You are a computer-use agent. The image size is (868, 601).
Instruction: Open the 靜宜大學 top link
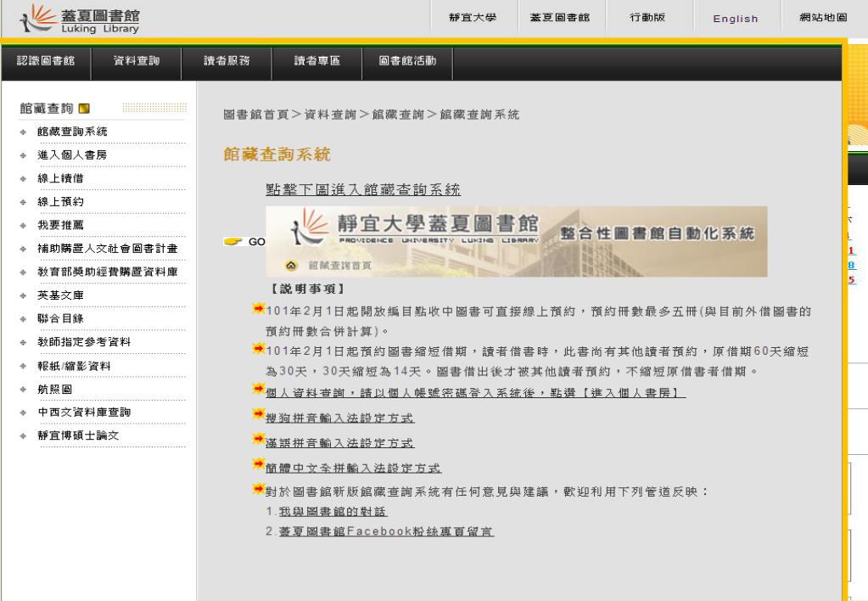(473, 18)
